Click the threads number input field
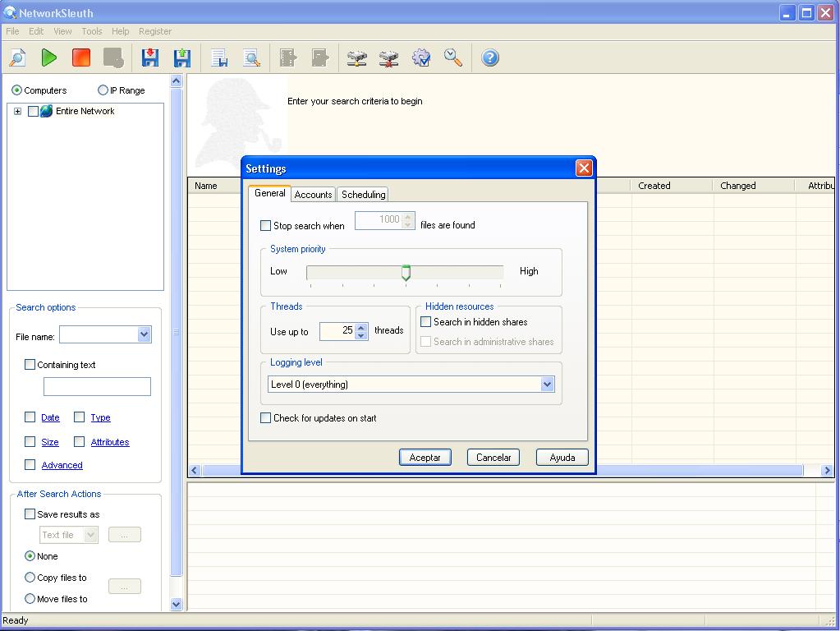This screenshot has height=631, width=840. coord(338,331)
